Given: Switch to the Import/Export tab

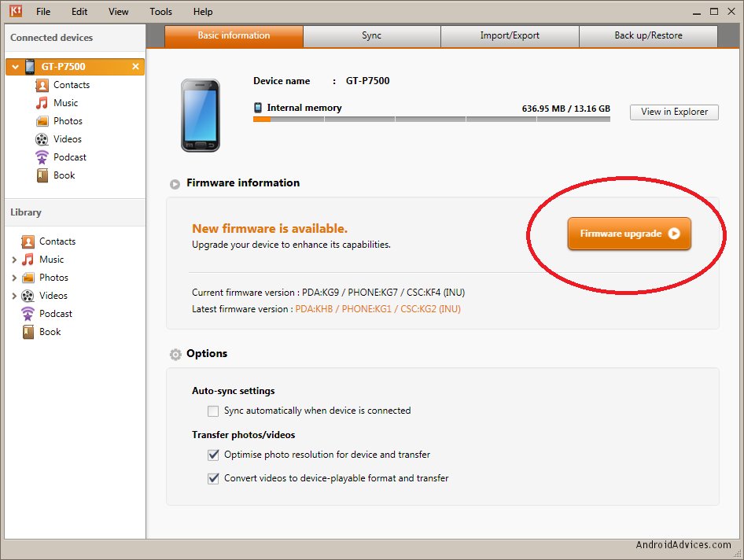Looking at the screenshot, I should pyautogui.click(x=510, y=36).
